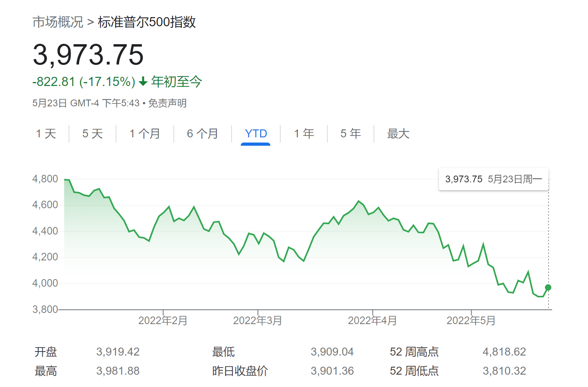The image size is (588, 387).
Task: Select the green data point on the chart
Action: coord(549,287)
